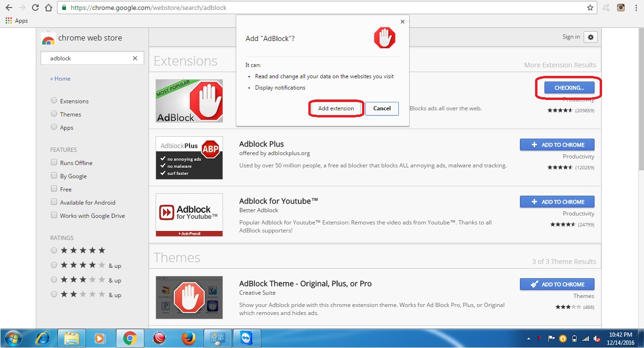Enable Available for Android filter

pyautogui.click(x=54, y=202)
